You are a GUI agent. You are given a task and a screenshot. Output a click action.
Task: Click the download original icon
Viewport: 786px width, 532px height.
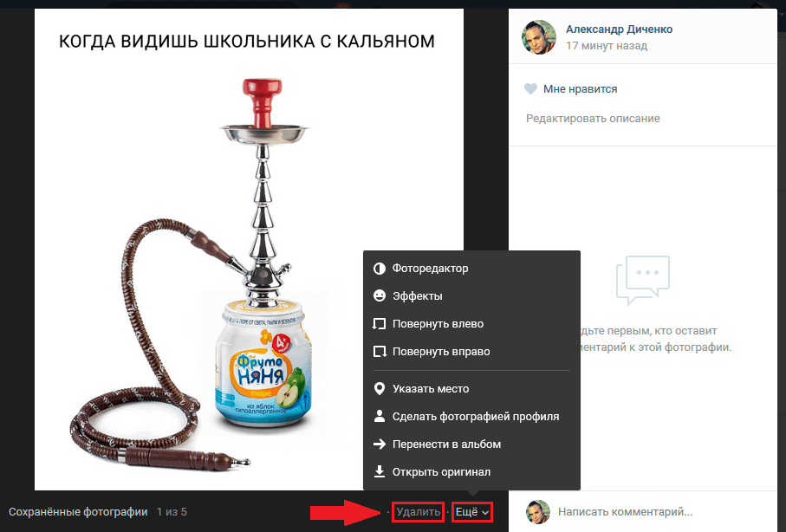(380, 471)
